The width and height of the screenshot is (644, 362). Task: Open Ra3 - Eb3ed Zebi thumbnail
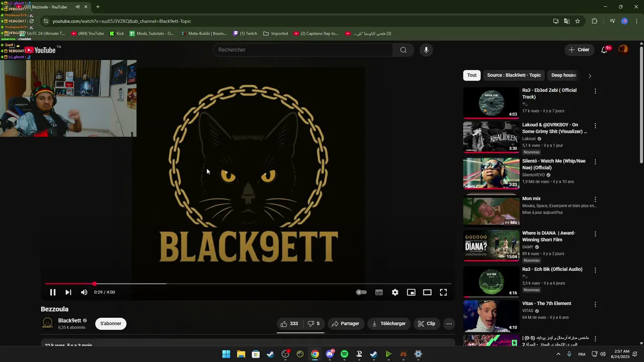491,103
